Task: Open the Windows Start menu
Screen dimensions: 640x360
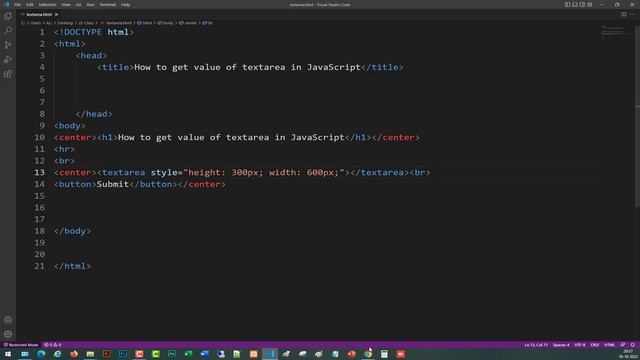Action: click(8, 354)
